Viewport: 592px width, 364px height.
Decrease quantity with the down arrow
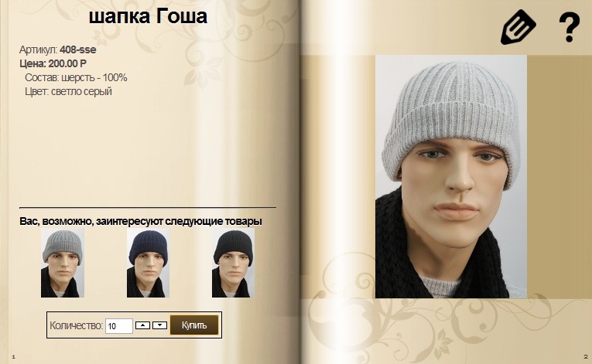pyautogui.click(x=159, y=325)
